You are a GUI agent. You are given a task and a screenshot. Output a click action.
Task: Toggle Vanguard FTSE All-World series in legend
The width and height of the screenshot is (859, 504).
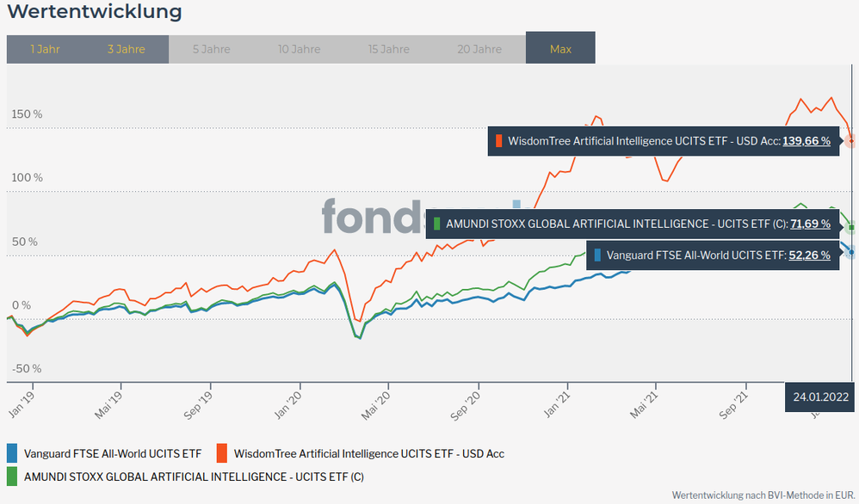(x=112, y=453)
